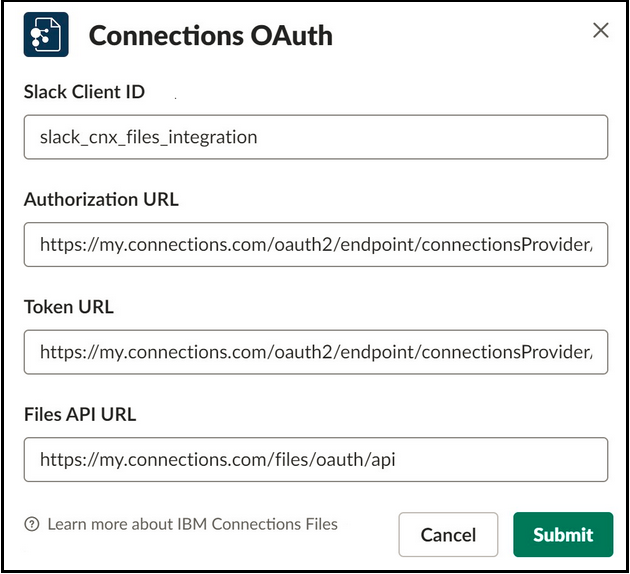Click the help question mark icon
The height and width of the screenshot is (574, 630).
32,524
